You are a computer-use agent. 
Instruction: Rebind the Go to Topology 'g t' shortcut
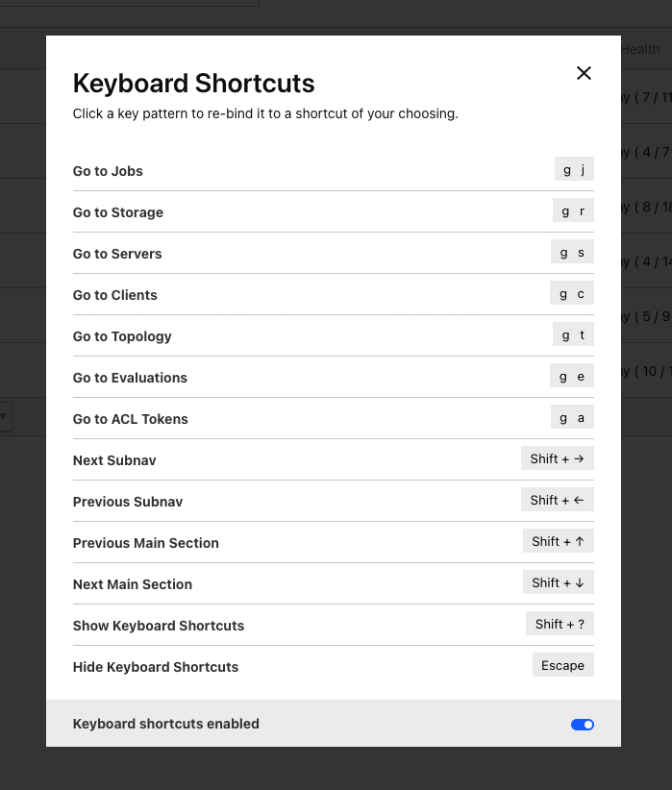coord(574,335)
